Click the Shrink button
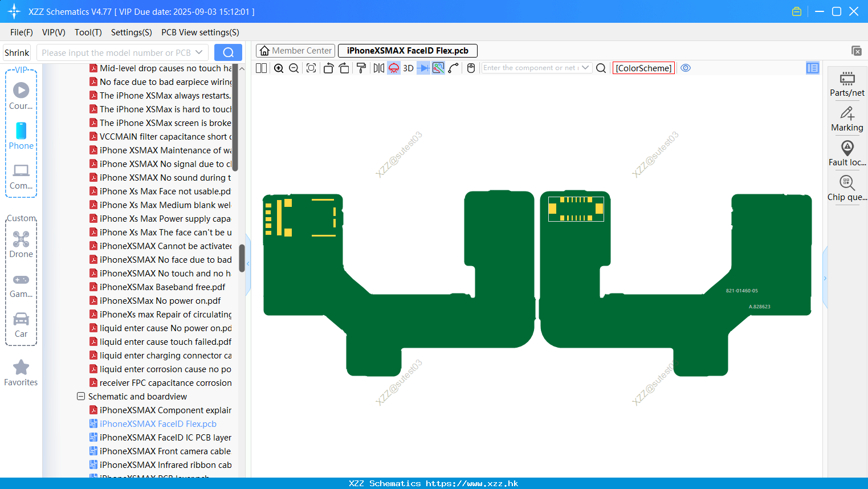This screenshot has height=489, width=868. (17, 52)
